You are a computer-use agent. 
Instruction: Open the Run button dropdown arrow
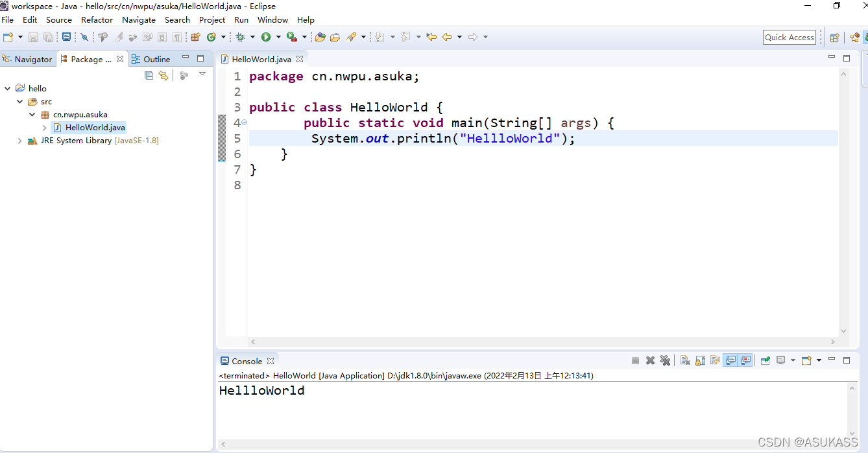coord(279,37)
